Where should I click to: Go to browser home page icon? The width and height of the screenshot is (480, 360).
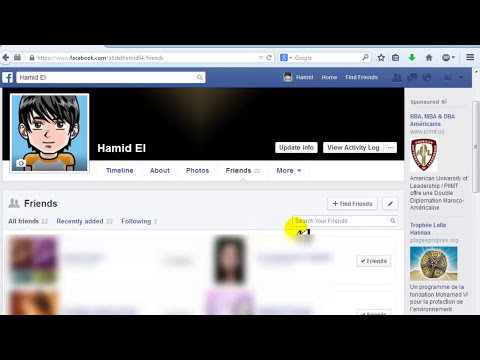[x=429, y=58]
